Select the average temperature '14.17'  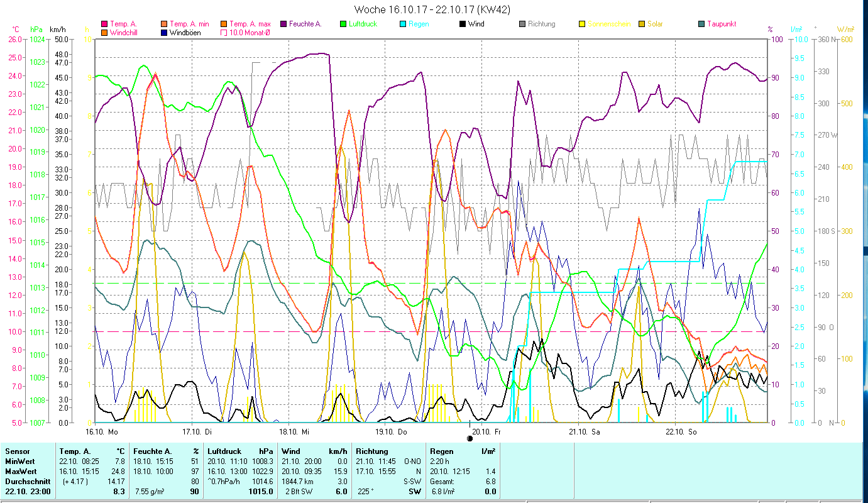(x=116, y=482)
